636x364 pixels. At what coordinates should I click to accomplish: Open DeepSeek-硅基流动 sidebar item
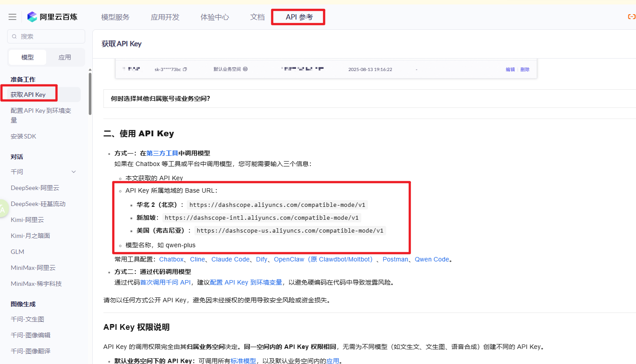38,204
